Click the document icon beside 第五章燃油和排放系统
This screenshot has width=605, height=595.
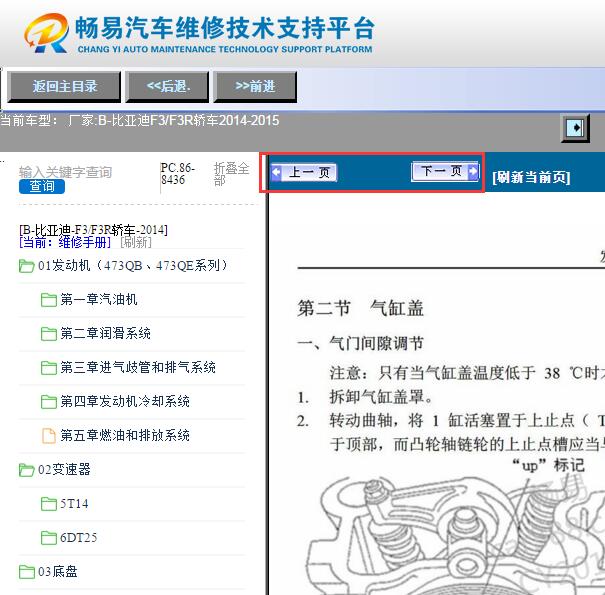48,436
